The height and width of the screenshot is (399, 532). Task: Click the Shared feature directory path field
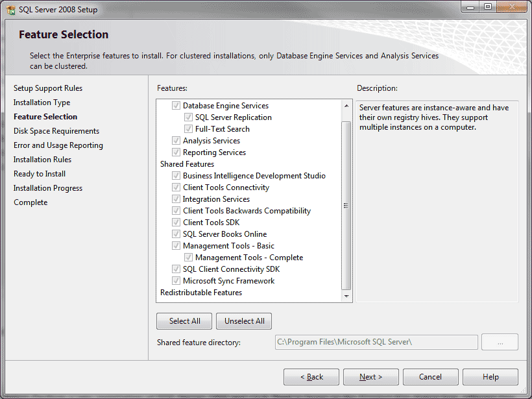(376, 342)
